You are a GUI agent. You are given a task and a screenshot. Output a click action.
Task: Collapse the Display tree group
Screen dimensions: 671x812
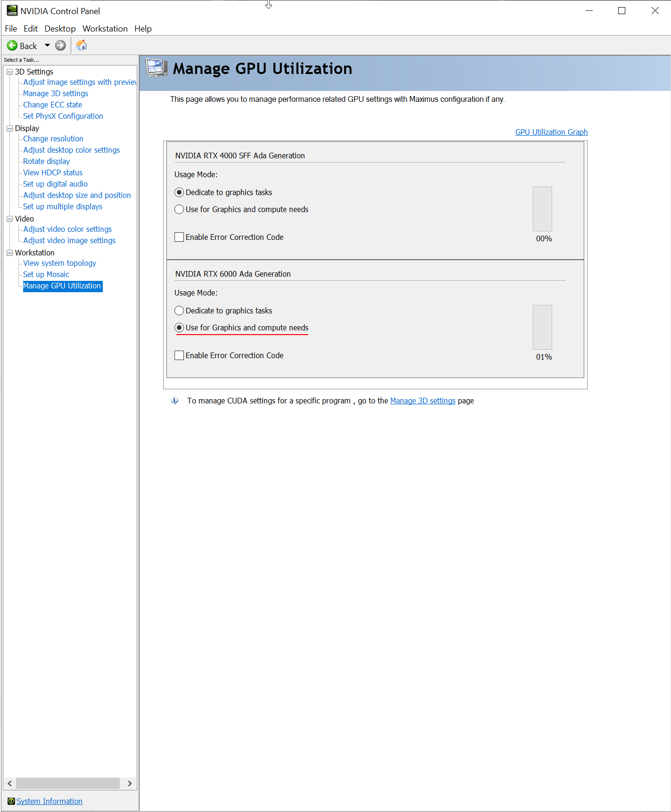(x=9, y=128)
